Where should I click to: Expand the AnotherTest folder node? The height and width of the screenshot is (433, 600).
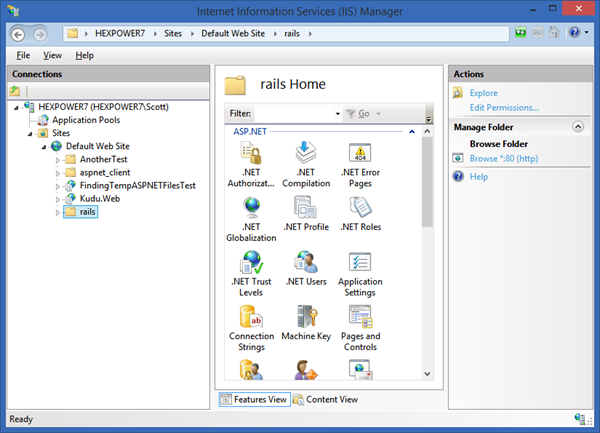click(x=58, y=160)
